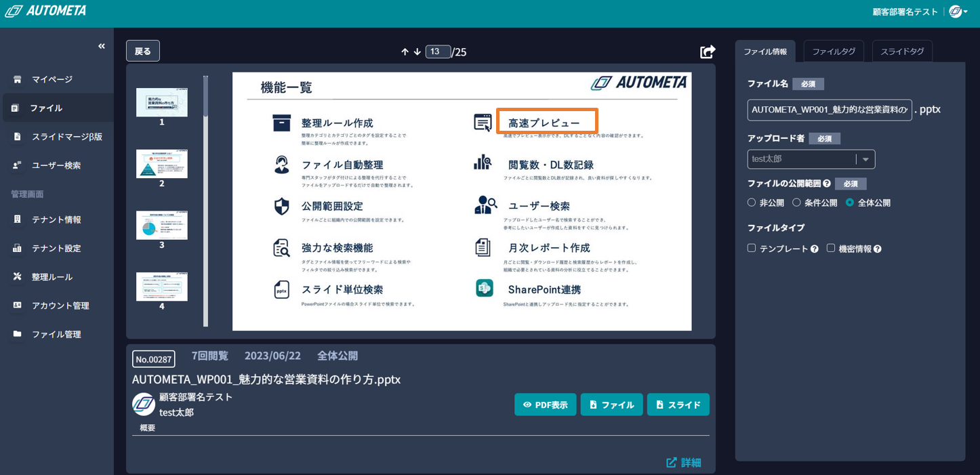Screen dimensions: 980x475
Task: Click the 戻る back button
Action: [143, 51]
